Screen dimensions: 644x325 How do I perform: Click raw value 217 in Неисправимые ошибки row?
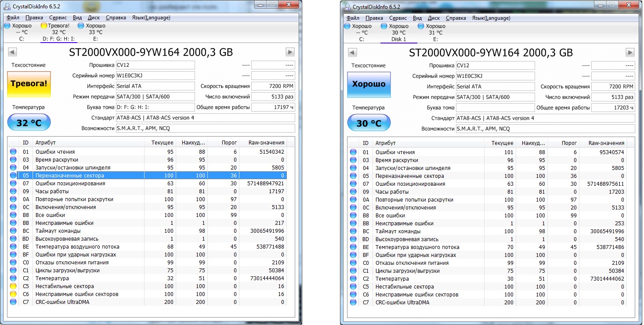tap(280, 223)
